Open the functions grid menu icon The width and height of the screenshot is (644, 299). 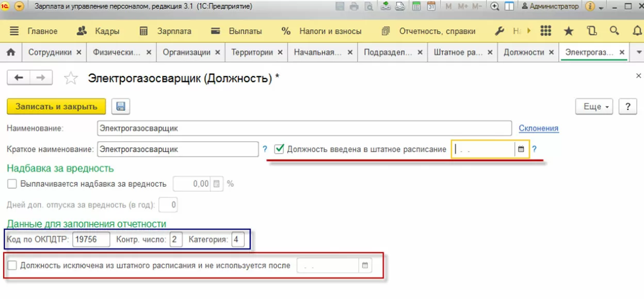click(x=546, y=31)
